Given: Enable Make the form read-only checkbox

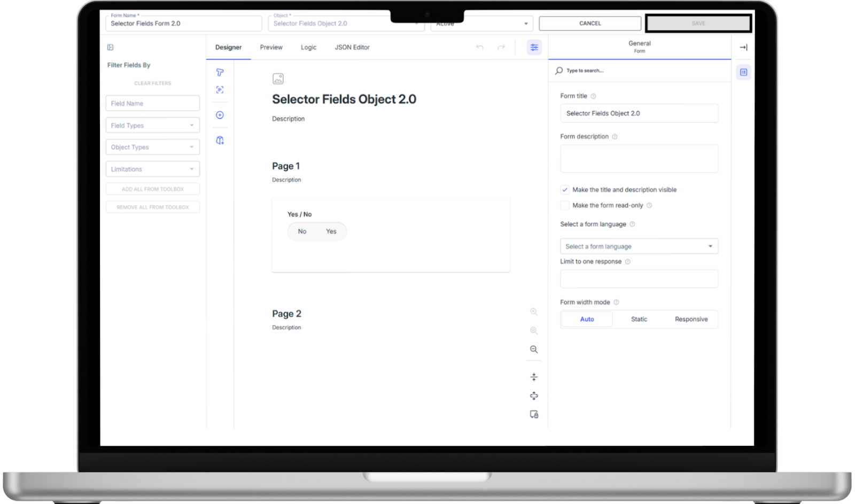Looking at the screenshot, I should (565, 205).
